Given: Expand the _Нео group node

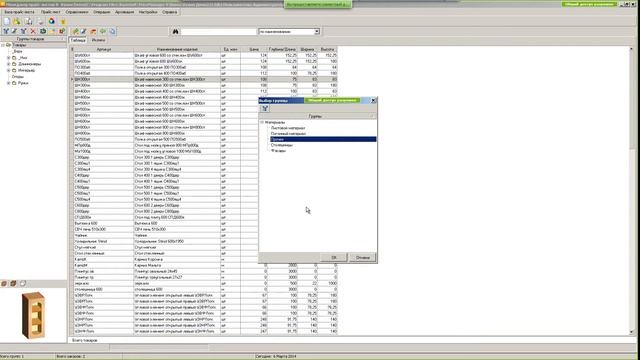Looking at the screenshot, I should (9, 58).
